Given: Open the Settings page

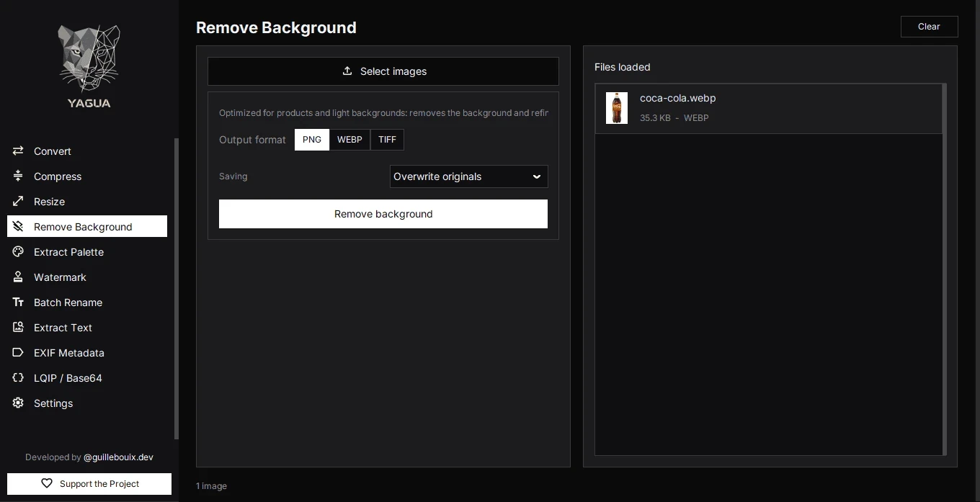Looking at the screenshot, I should point(87,403).
